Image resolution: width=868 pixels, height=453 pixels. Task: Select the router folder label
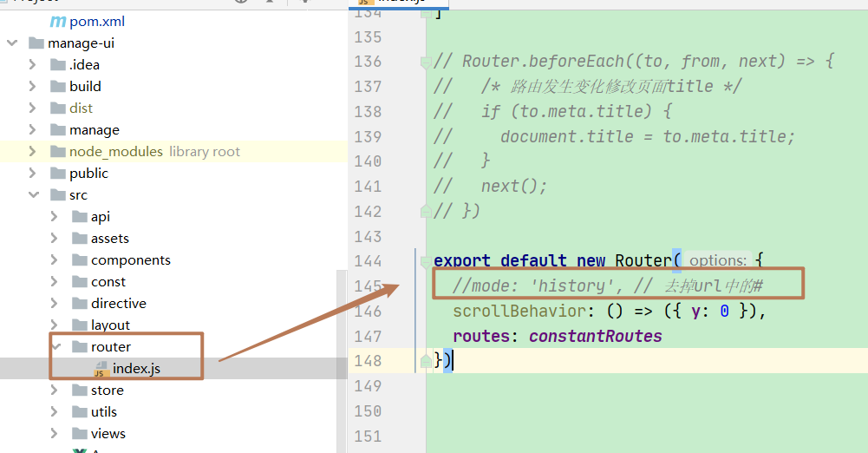[x=111, y=346]
